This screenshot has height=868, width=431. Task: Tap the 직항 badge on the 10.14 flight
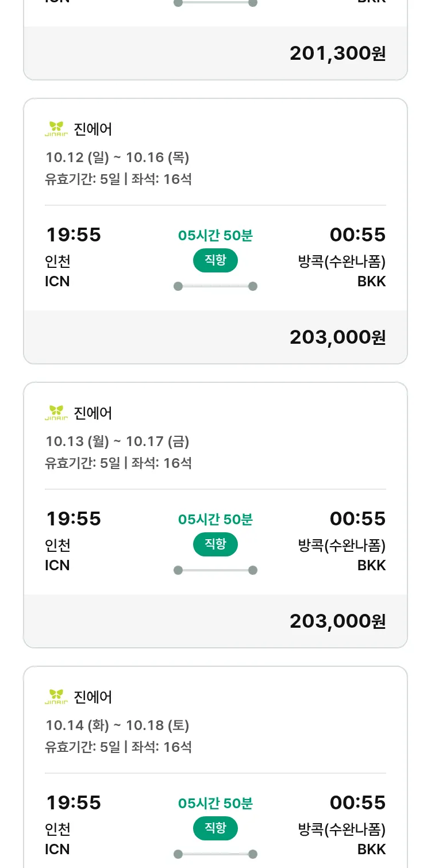[x=215, y=828]
